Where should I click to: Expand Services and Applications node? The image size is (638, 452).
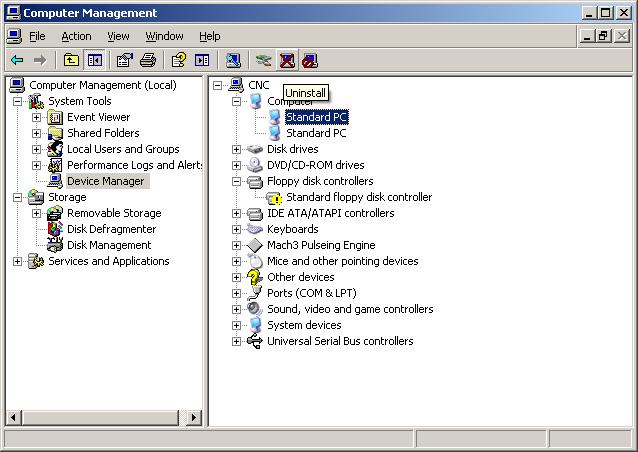(x=18, y=261)
